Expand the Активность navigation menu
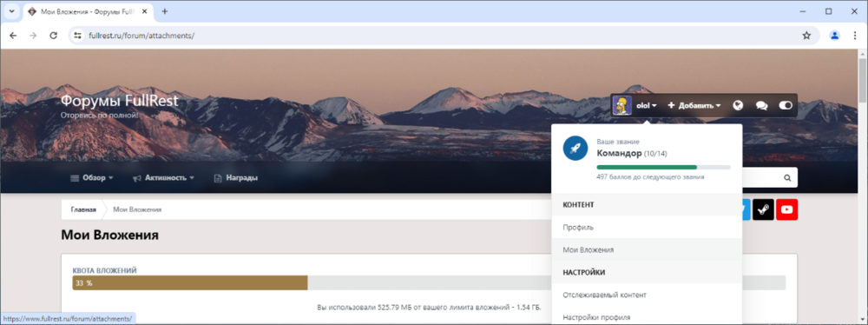The width and height of the screenshot is (868, 325). 164,178
